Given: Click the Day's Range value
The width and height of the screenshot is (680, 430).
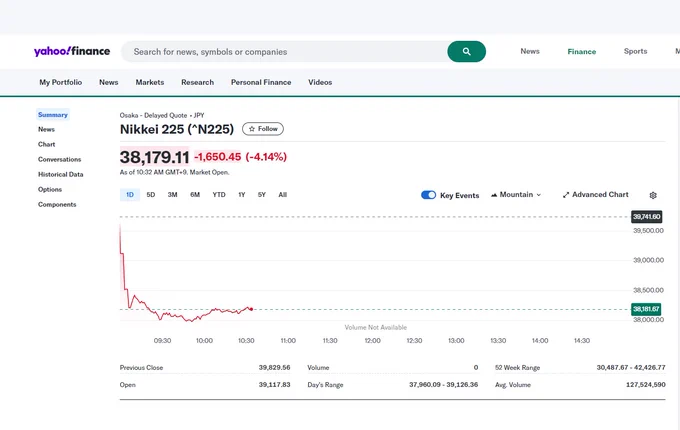Looking at the screenshot, I should (x=443, y=384).
